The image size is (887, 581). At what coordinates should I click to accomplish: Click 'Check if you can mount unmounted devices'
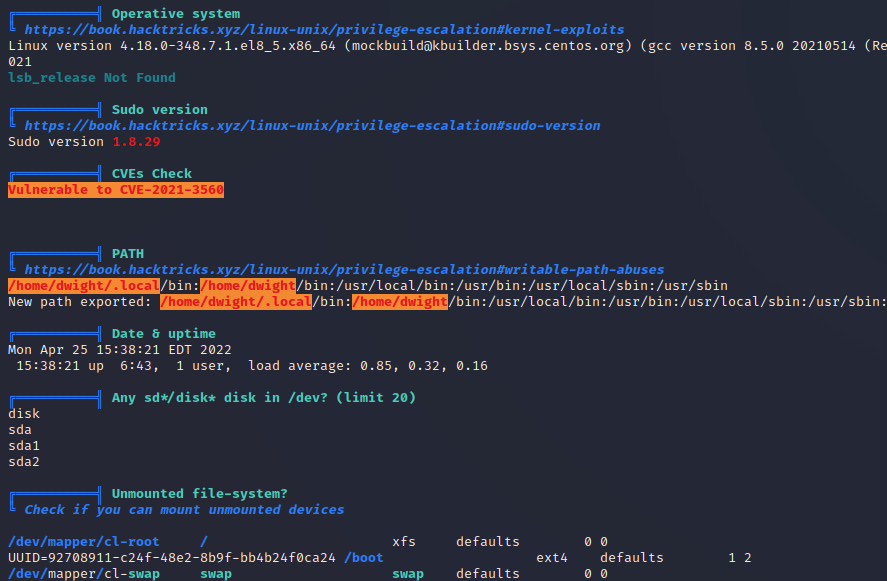click(x=184, y=510)
